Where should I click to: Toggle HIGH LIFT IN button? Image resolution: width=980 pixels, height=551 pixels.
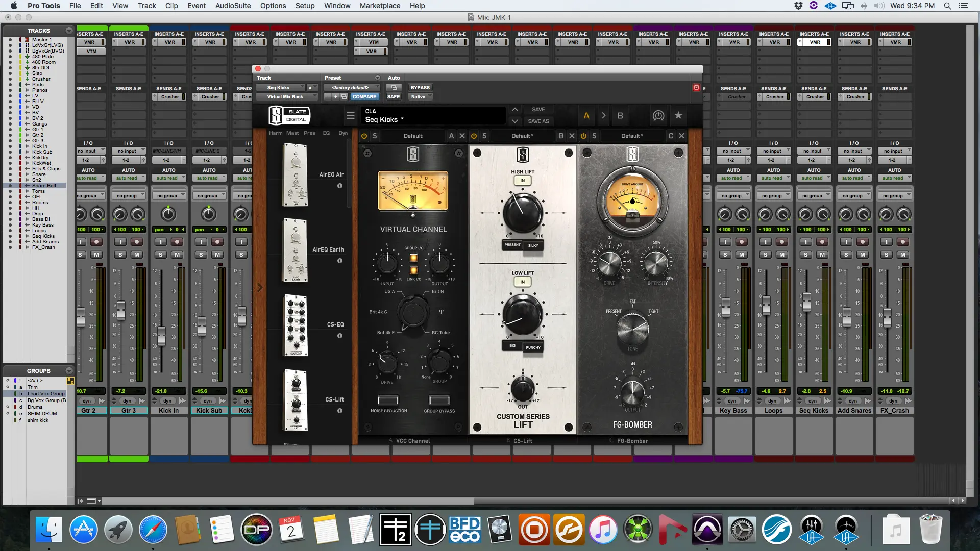coord(523,181)
